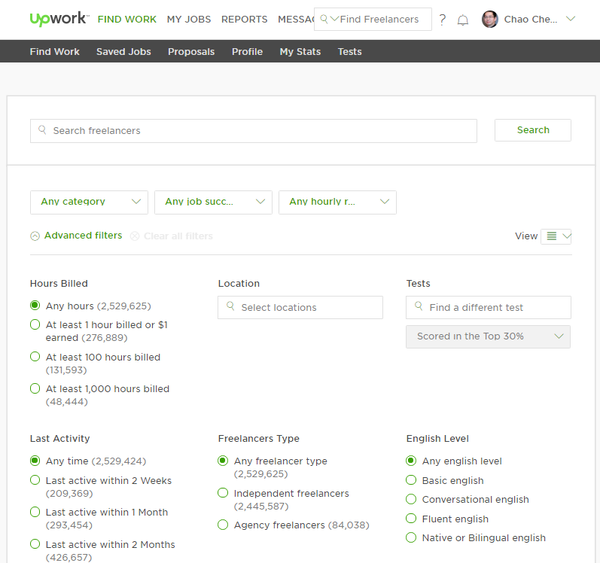This screenshot has height=563, width=600.
Task: Open the Scored in the Top 30% dropdown
Action: pos(488,337)
